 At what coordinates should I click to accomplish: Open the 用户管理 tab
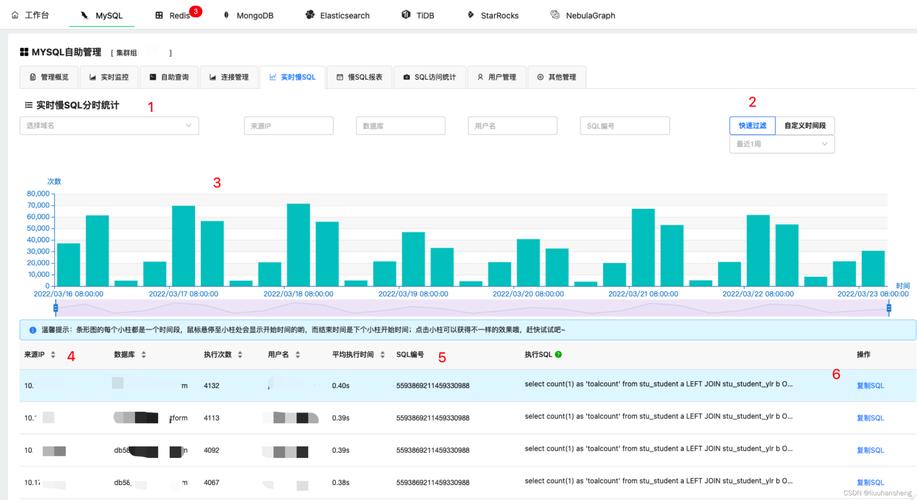point(497,77)
